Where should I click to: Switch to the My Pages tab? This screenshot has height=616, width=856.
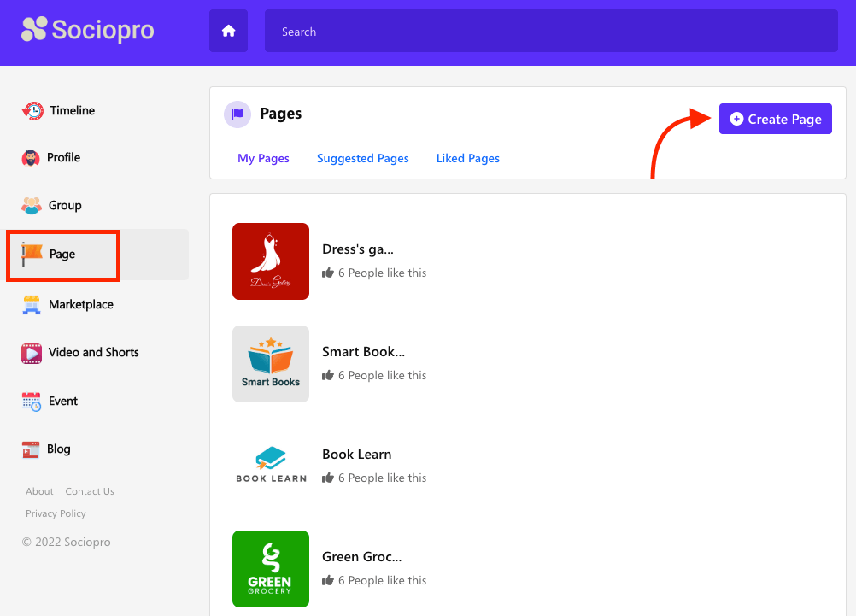pyautogui.click(x=263, y=158)
